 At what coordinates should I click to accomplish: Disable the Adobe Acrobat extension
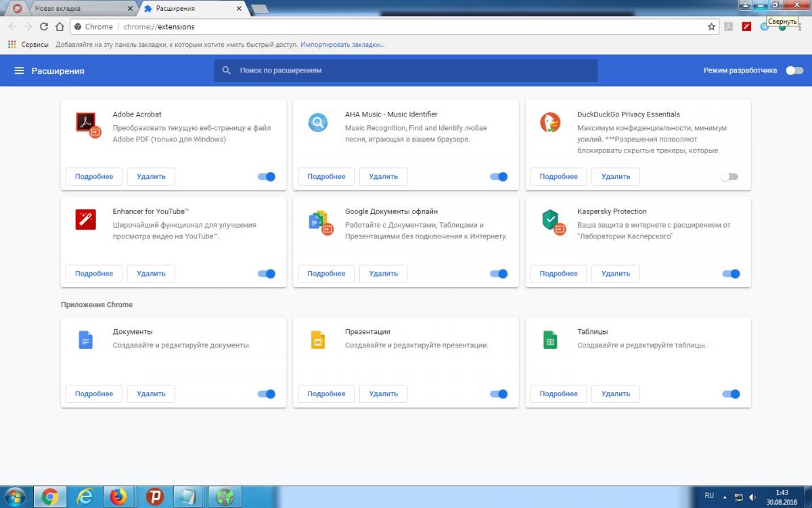[x=267, y=177]
